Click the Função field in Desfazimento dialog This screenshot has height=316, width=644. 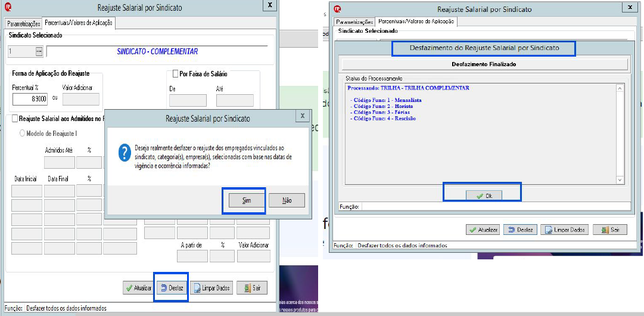(x=496, y=206)
